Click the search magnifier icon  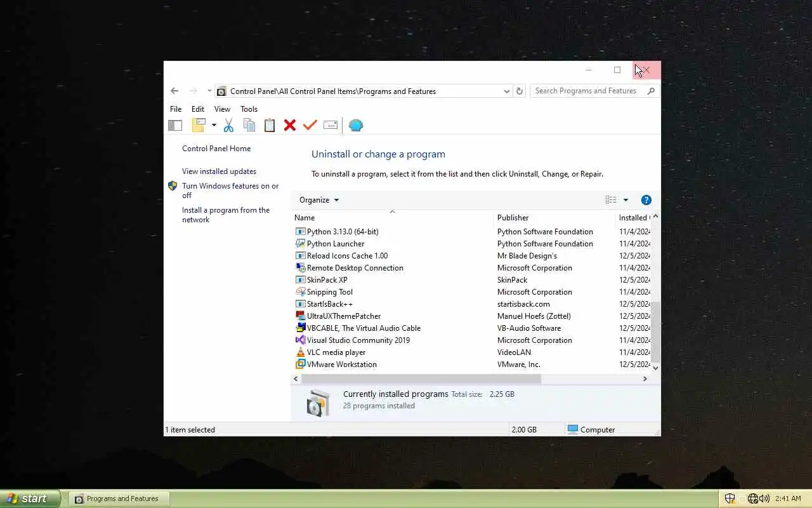(651, 91)
